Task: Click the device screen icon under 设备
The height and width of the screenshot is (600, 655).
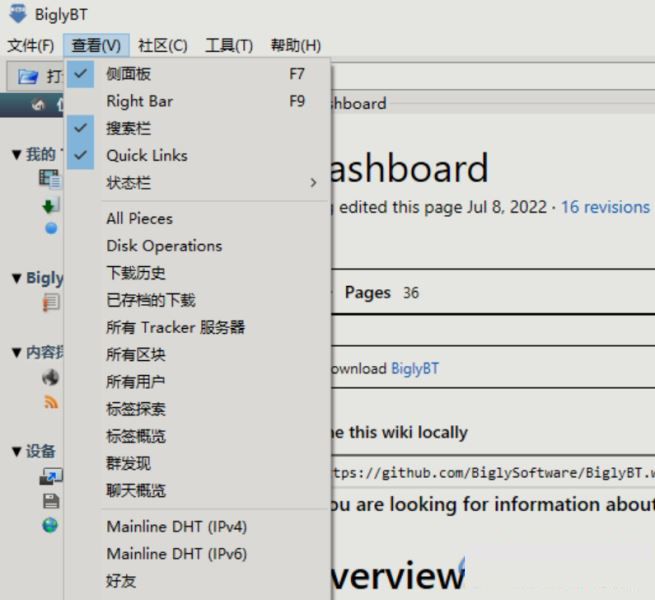Action: point(51,476)
